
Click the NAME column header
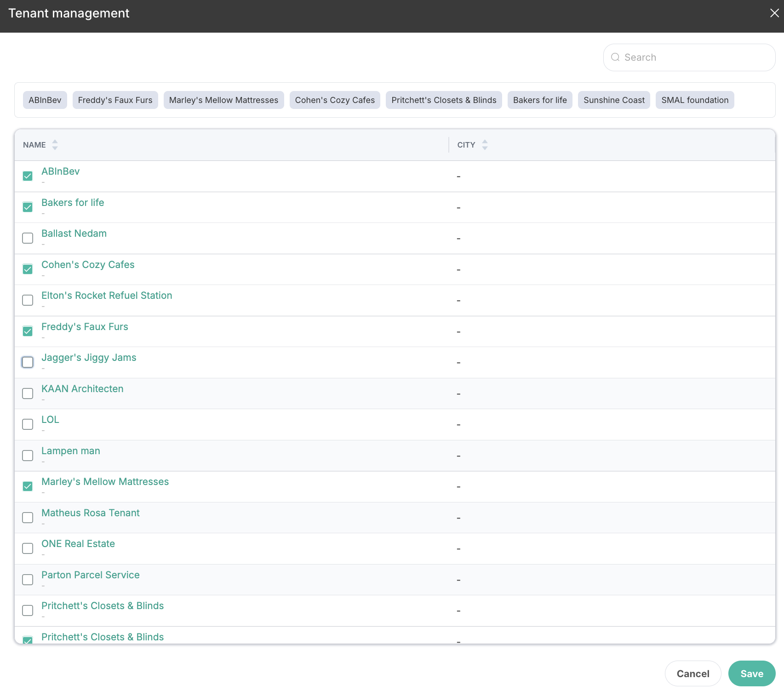[34, 145]
